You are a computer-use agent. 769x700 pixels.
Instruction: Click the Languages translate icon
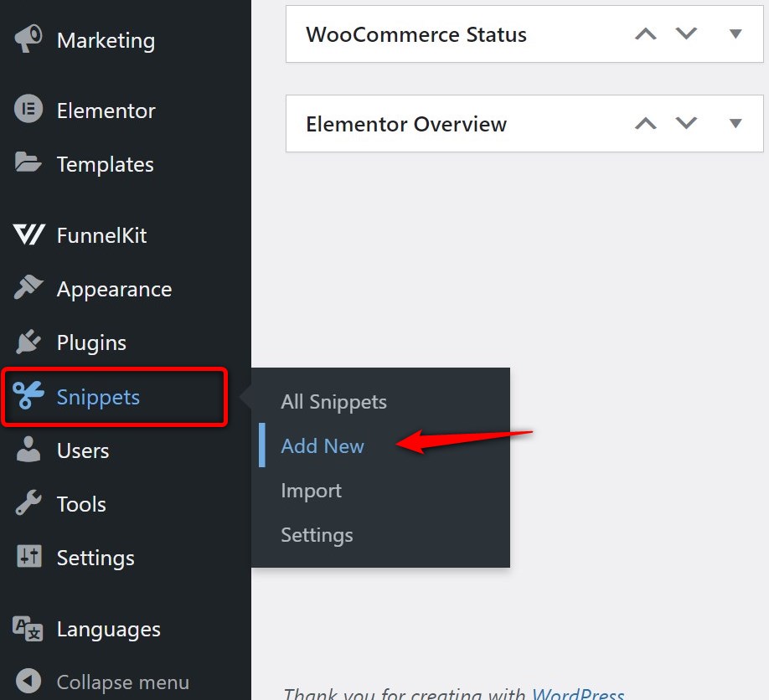point(28,629)
